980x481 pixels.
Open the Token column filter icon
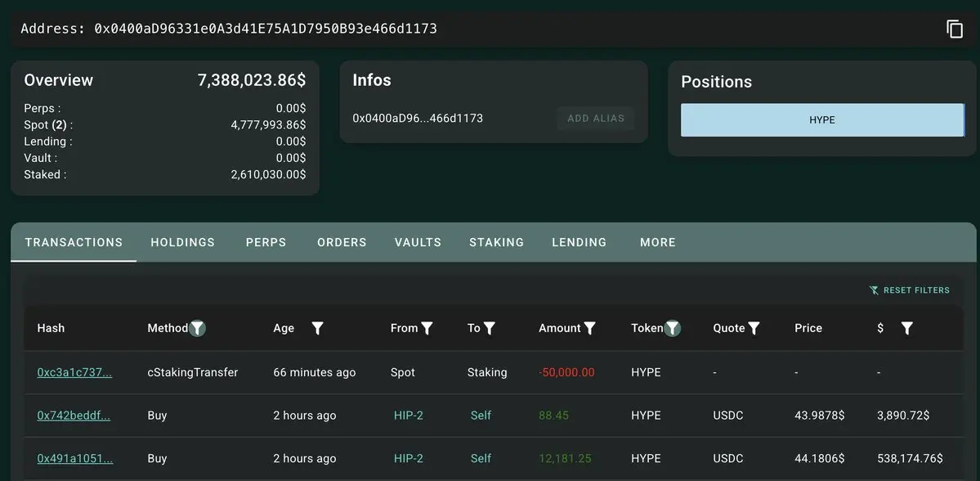[673, 328]
